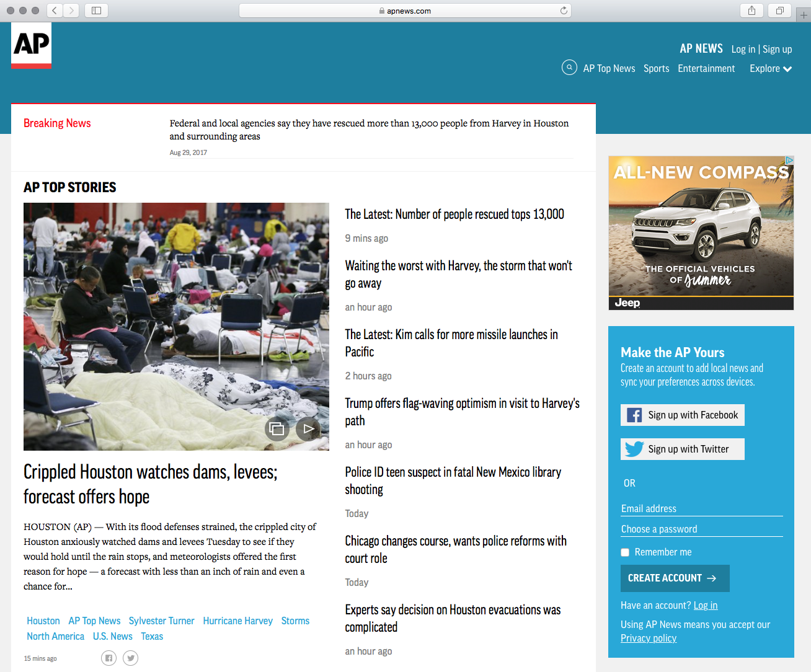Open 'Trump offers flag-waving optimism' story
Image resolution: width=811 pixels, height=672 pixels.
(x=463, y=412)
